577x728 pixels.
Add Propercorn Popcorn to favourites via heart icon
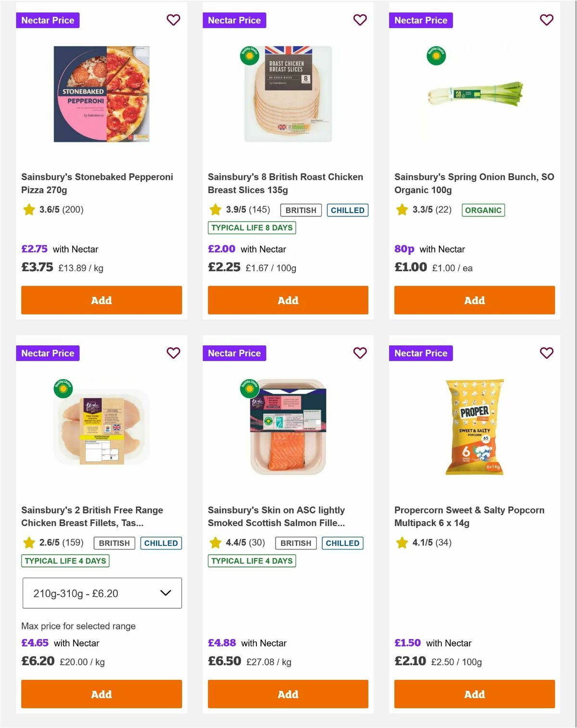546,353
